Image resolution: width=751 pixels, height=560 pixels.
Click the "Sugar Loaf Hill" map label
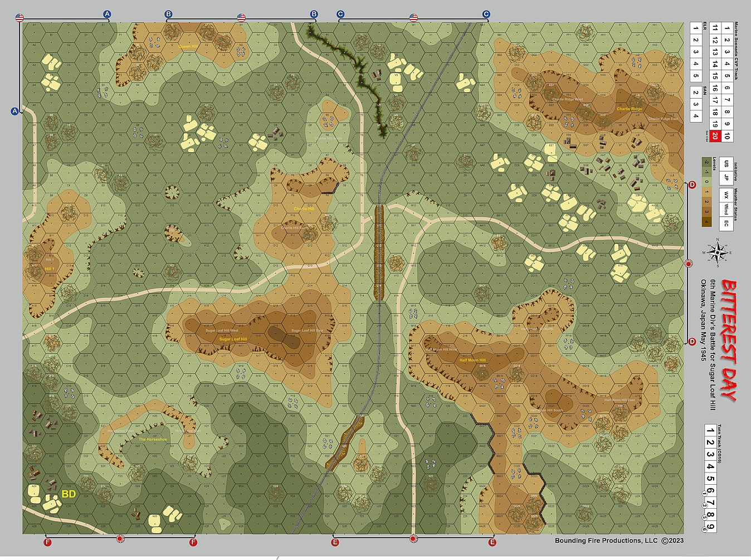pos(233,339)
